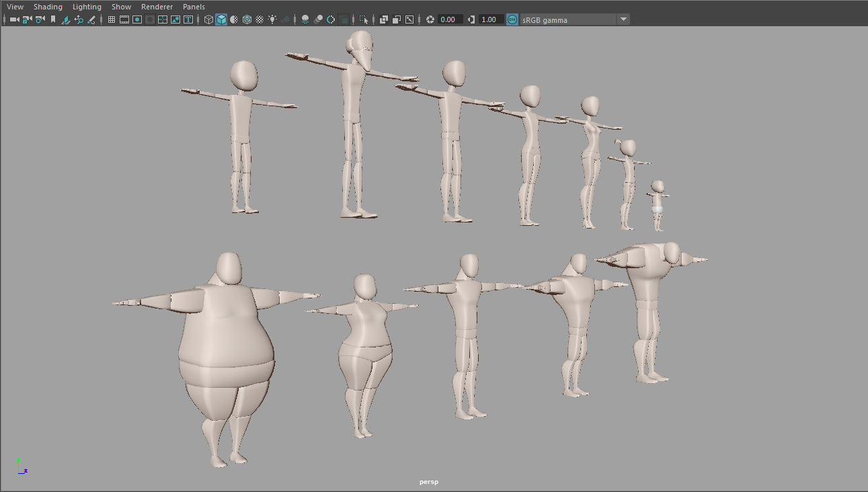Toggle Screen Space Ambient Occlusion icon
Screen dimensions: 868x492
[305, 19]
